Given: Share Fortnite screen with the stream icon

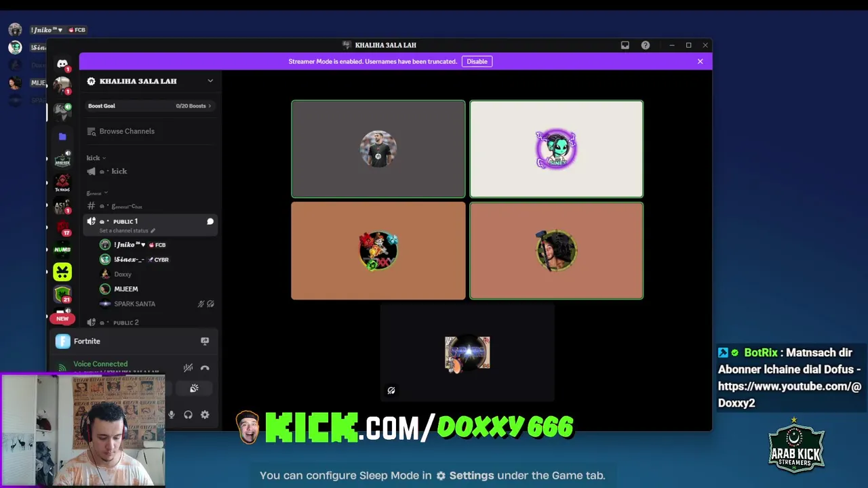Looking at the screenshot, I should click(x=205, y=341).
